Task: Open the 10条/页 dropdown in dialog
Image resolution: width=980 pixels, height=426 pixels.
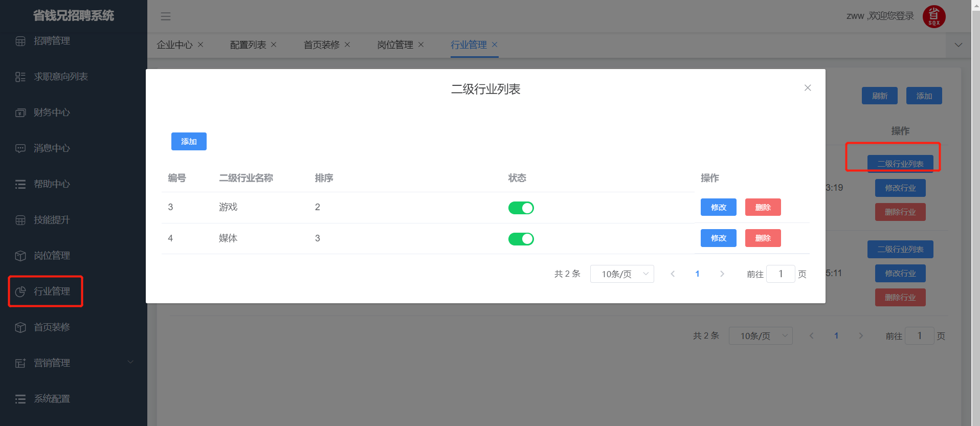Action: tap(621, 274)
